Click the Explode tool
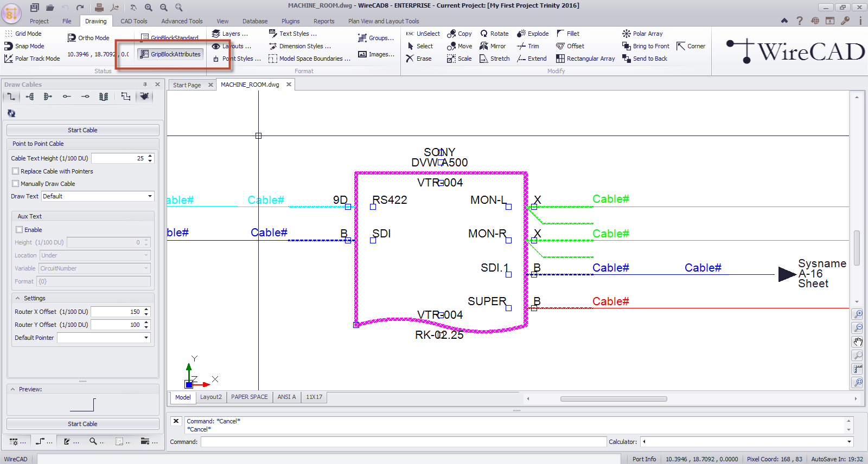 coord(533,34)
